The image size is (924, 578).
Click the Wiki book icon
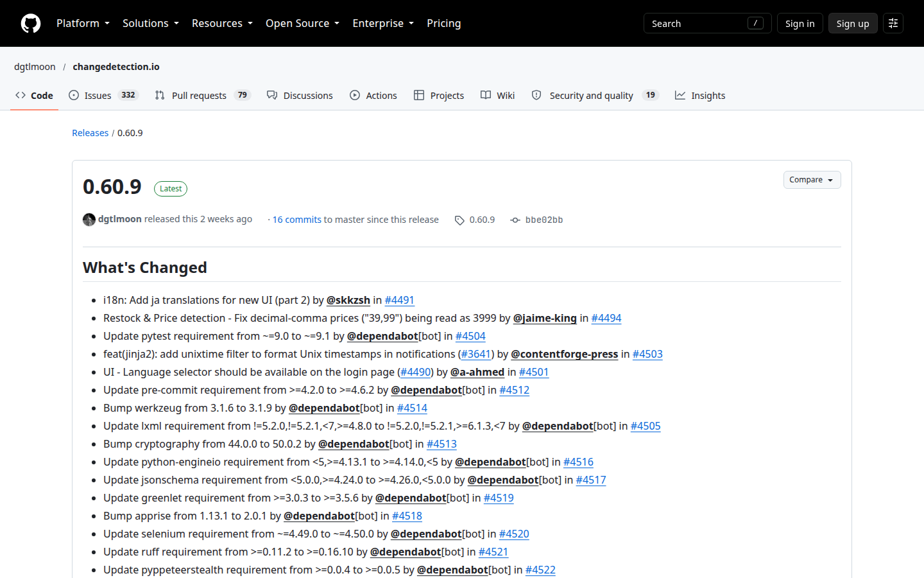[x=486, y=95]
